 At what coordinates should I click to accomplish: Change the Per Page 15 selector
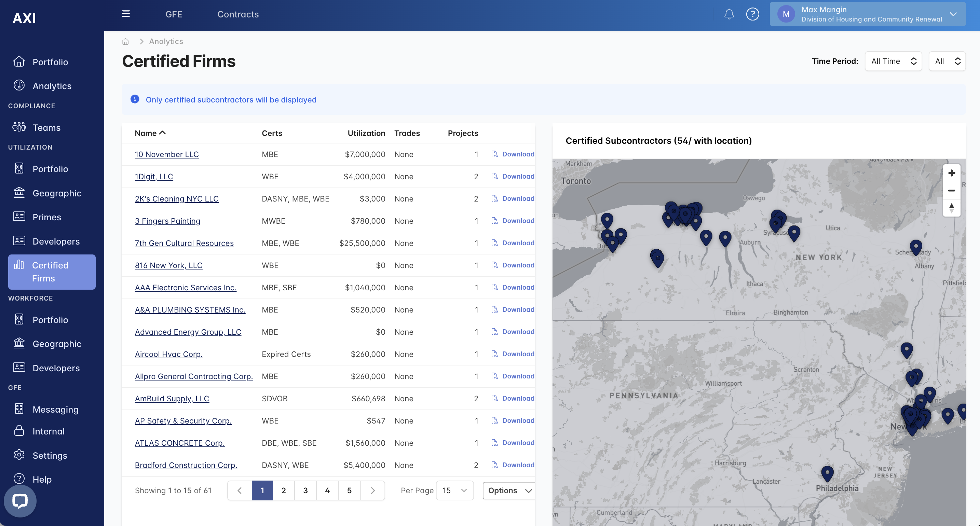[454, 490]
